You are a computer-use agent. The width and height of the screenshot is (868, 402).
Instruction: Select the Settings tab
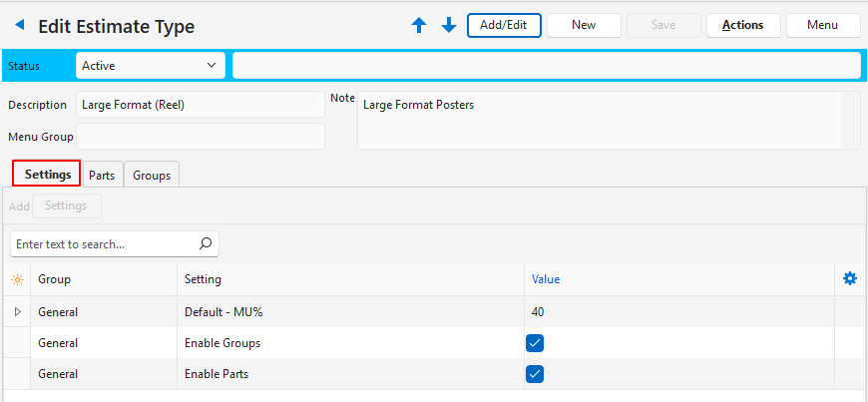[x=47, y=174]
